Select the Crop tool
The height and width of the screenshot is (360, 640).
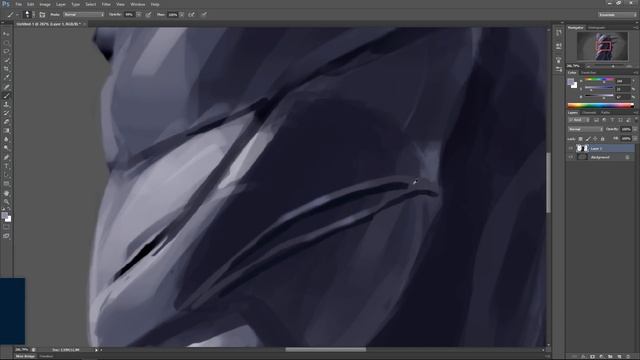point(6,69)
